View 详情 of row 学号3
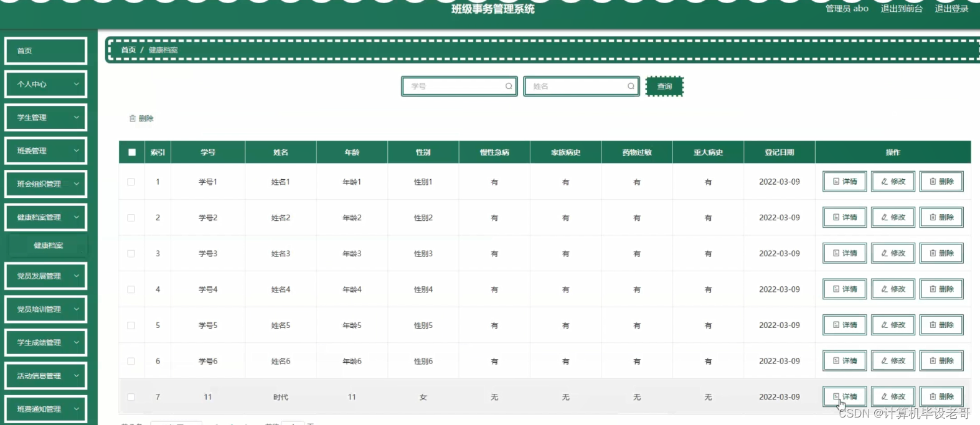The height and width of the screenshot is (425, 980). pyautogui.click(x=844, y=253)
